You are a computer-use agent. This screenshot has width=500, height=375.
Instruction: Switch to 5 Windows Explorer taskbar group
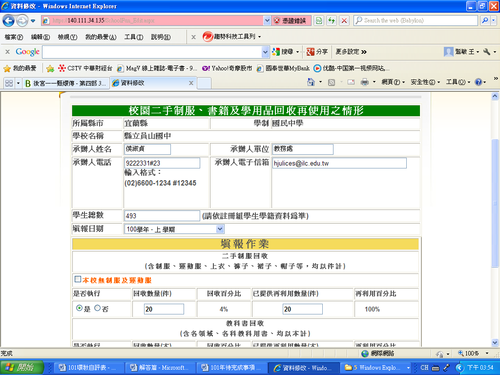point(377,368)
